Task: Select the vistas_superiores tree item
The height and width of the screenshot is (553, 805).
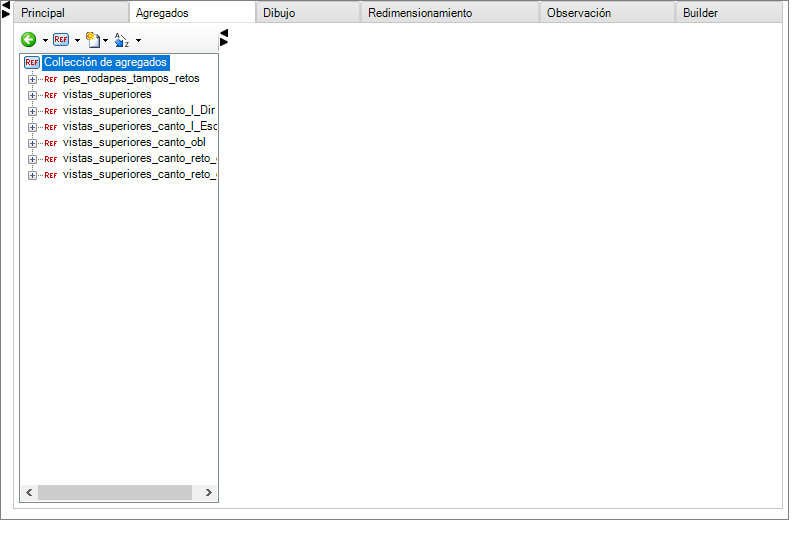Action: click(107, 94)
